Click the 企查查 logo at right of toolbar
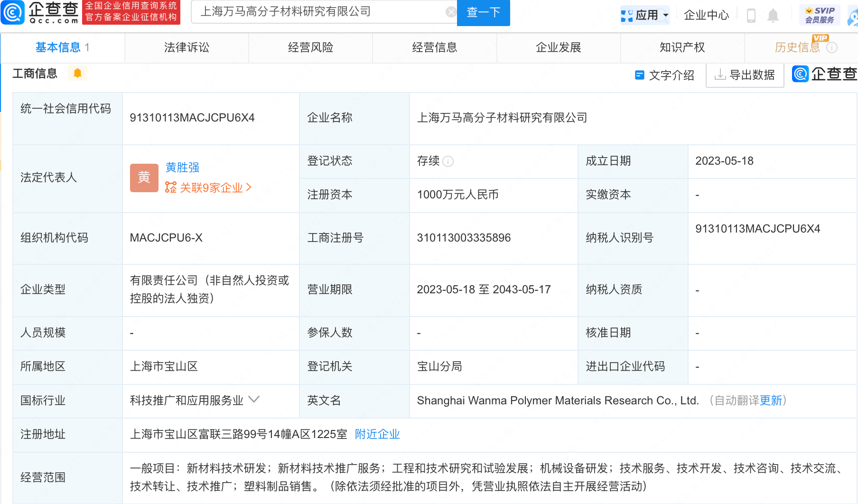This screenshot has height=504, width=858. pyautogui.click(x=825, y=74)
